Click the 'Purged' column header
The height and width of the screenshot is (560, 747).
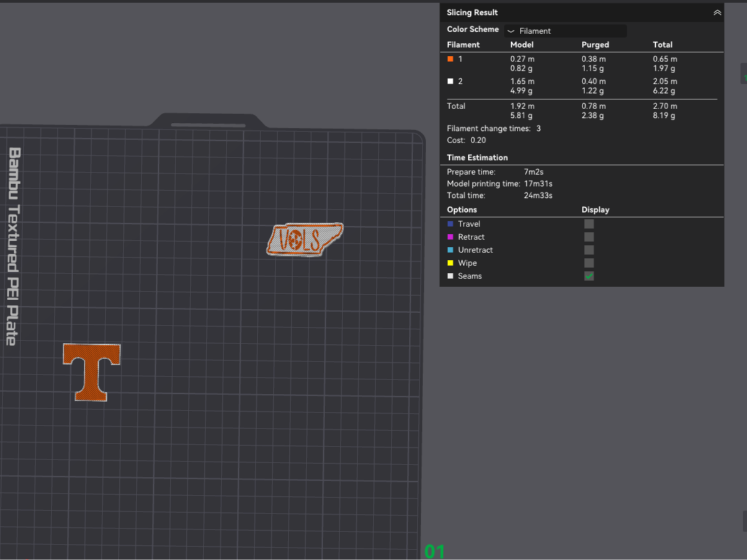pos(595,45)
